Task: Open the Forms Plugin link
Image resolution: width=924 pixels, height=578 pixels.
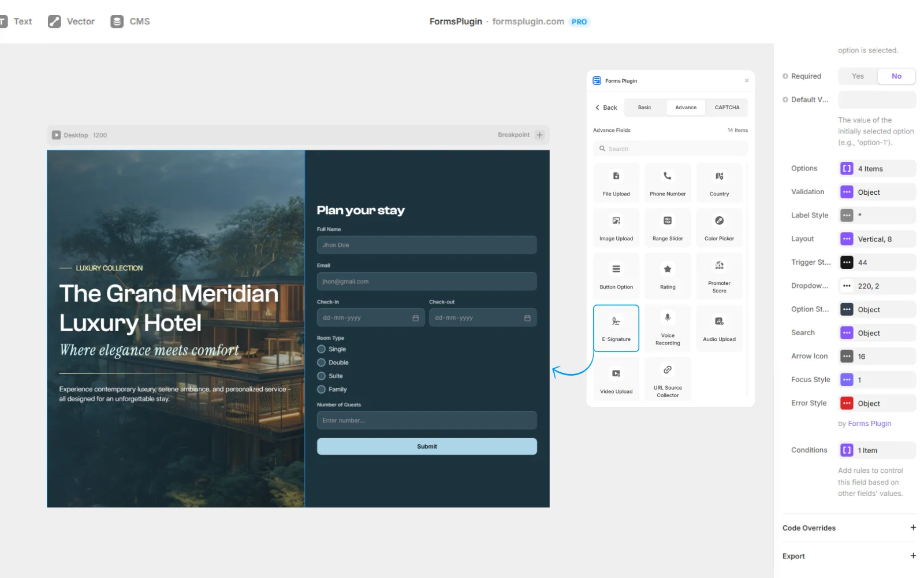Action: point(870,423)
